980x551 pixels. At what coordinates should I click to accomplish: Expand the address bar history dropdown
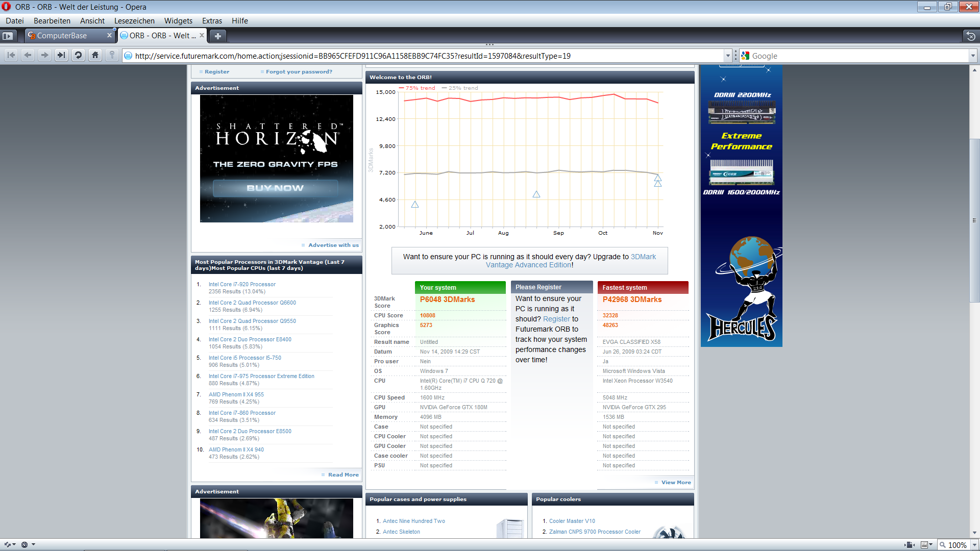728,56
